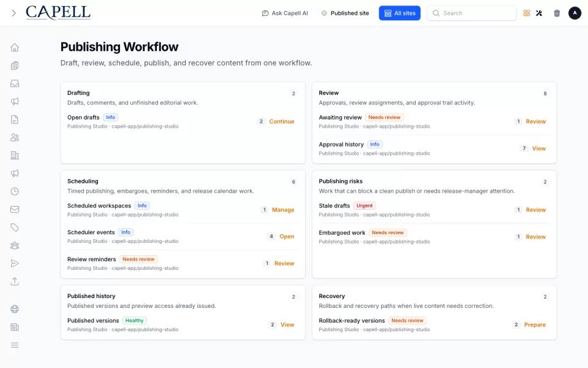Click the Scheduling card count 6
Image resolution: width=588 pixels, height=368 pixels.
tap(293, 182)
